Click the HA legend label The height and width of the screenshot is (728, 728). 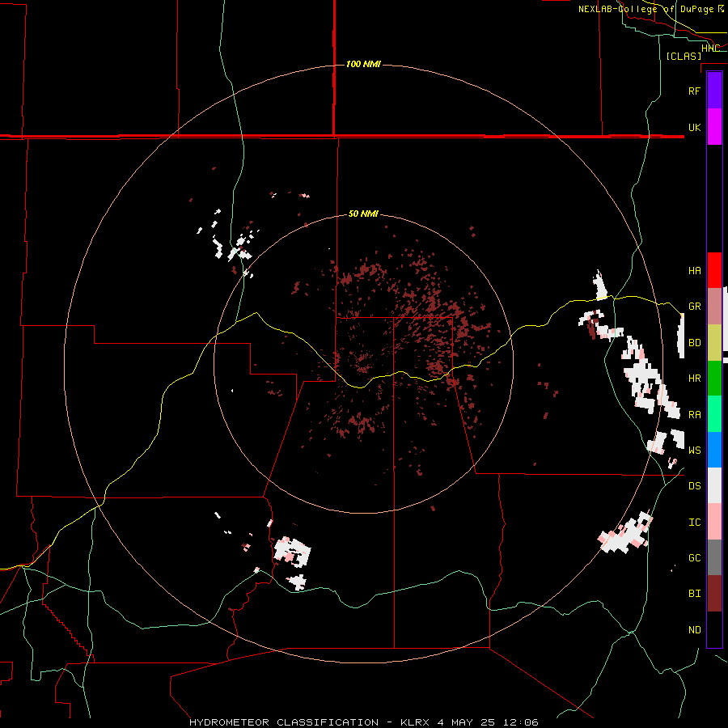pos(694,270)
